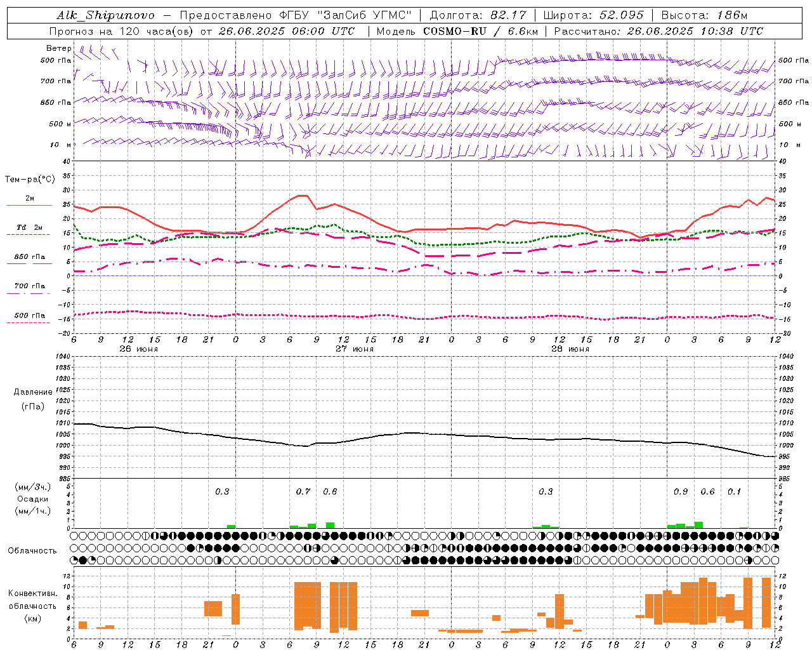
Task: Select the "Высота: 186м" elevation text
Action: click(705, 15)
